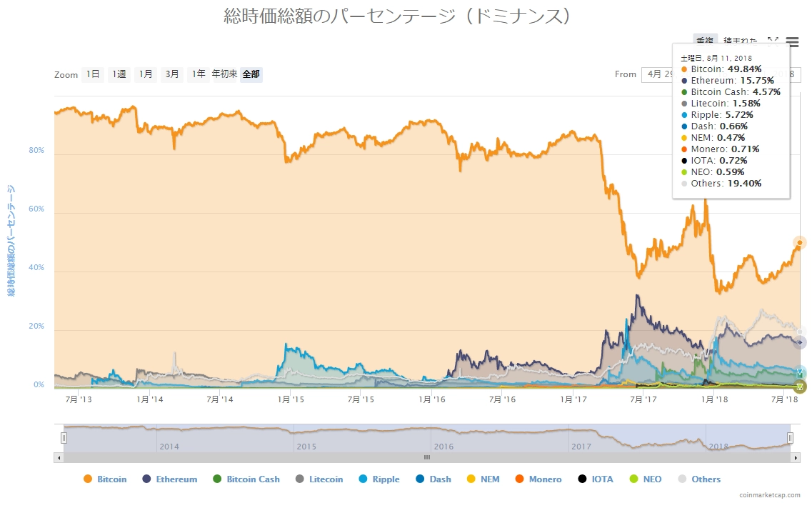This screenshot has width=812, height=508.
Task: Hide the Ripple series via legend
Action: pos(386,479)
